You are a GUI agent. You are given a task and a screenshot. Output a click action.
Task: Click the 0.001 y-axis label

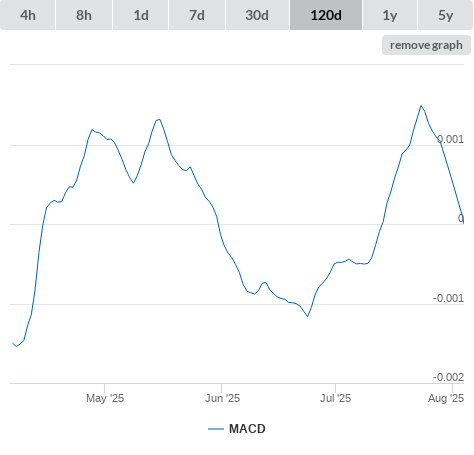(x=450, y=139)
